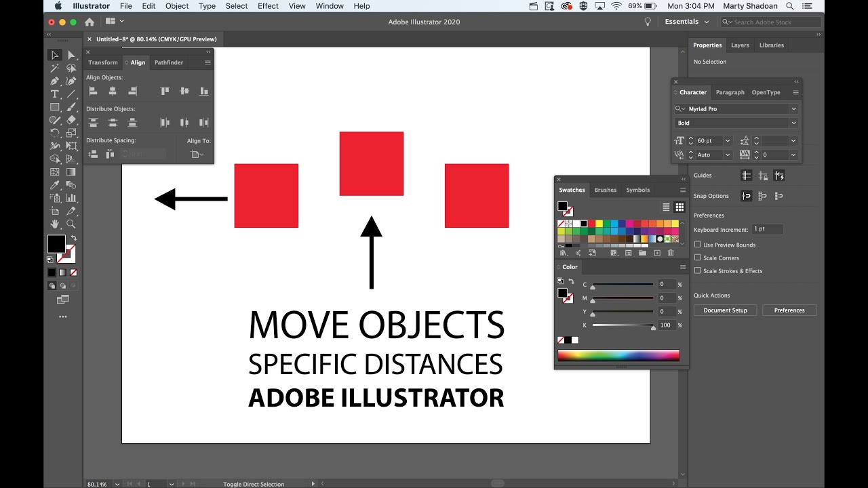The width and height of the screenshot is (868, 488).
Task: Open Bold font style dropdown
Action: (x=793, y=123)
